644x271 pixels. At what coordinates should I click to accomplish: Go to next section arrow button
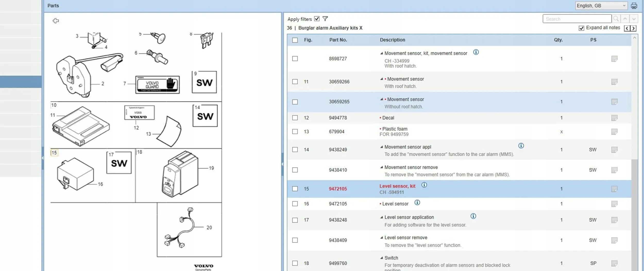pos(633,28)
